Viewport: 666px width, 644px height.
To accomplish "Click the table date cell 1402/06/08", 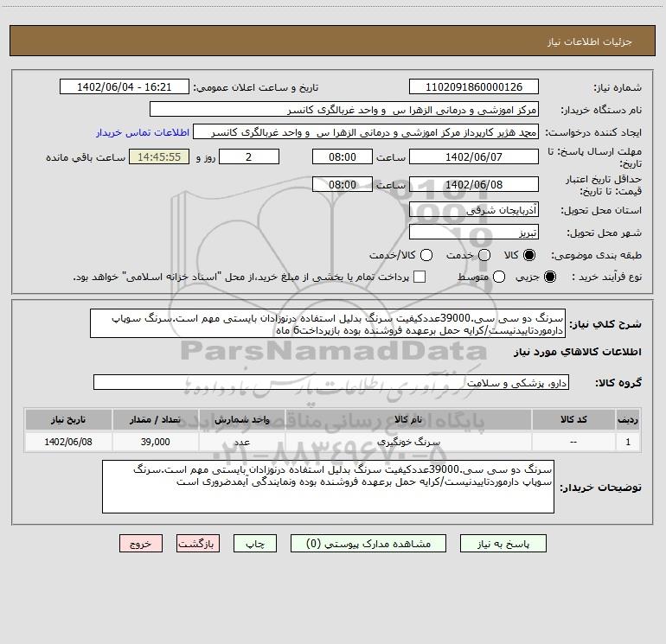I will 68,442.
